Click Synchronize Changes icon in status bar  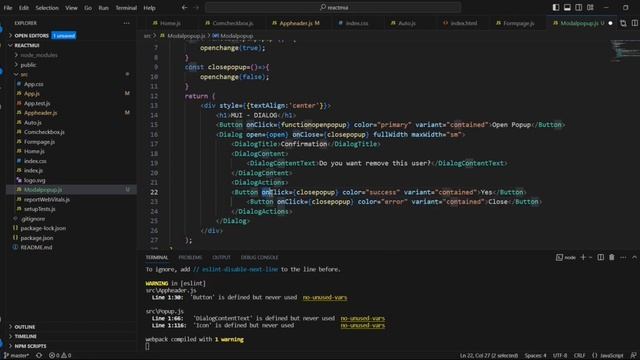(x=39, y=356)
